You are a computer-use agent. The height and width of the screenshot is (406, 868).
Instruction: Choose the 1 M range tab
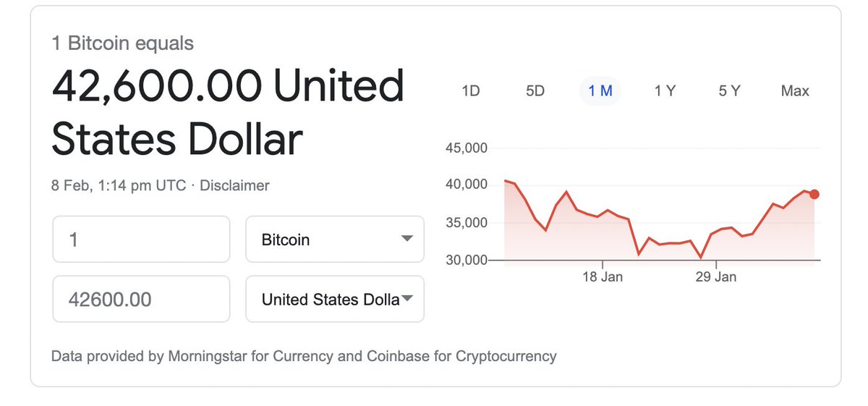(x=600, y=90)
